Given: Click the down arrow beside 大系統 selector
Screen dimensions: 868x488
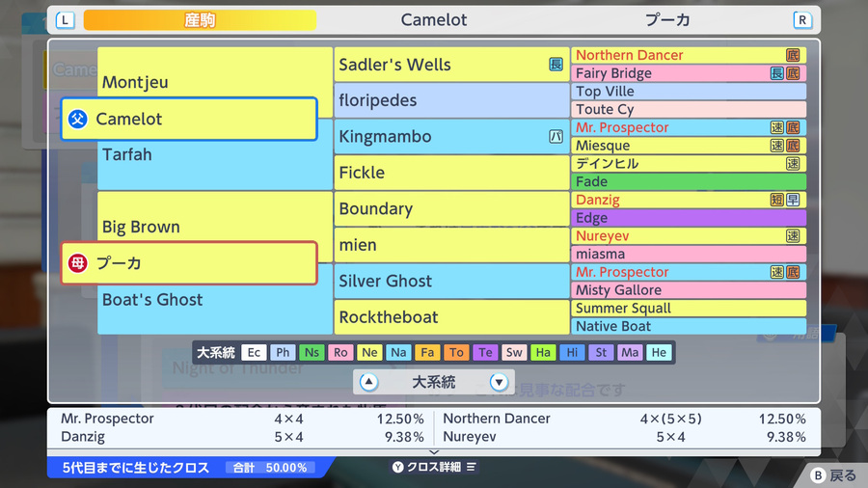Looking at the screenshot, I should click(499, 382).
